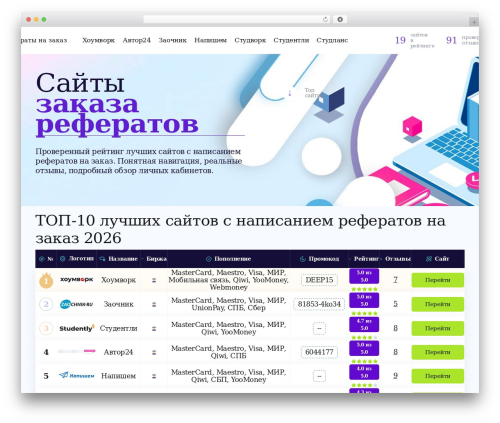The height and width of the screenshot is (423, 500).
Task: Click the Перейти button for Заочник
Action: click(x=438, y=304)
